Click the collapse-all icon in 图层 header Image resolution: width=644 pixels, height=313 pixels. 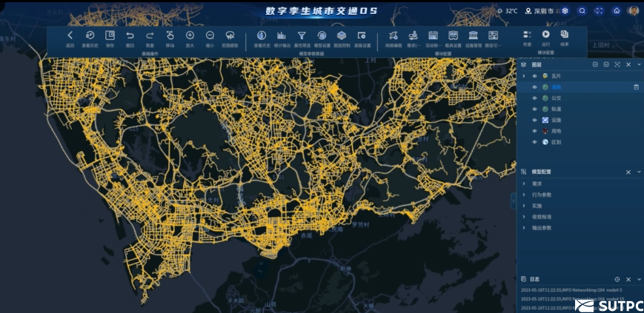(595, 64)
